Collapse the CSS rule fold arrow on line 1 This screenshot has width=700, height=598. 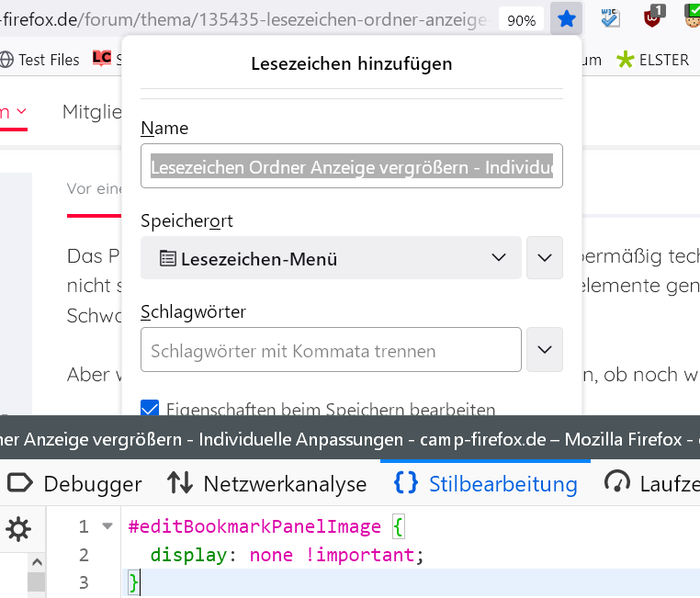click(x=107, y=526)
